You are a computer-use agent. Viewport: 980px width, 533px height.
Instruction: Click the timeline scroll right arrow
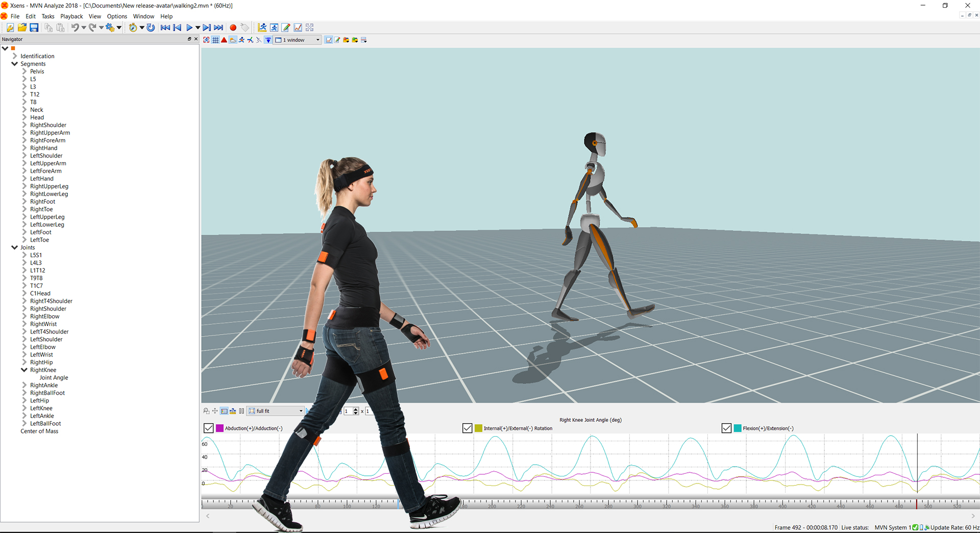point(973,516)
